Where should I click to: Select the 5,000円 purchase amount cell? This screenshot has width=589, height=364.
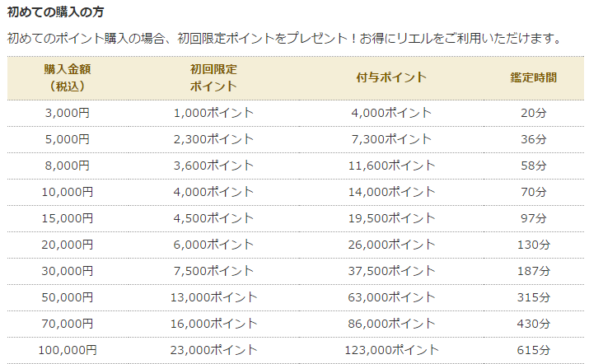tap(68, 139)
